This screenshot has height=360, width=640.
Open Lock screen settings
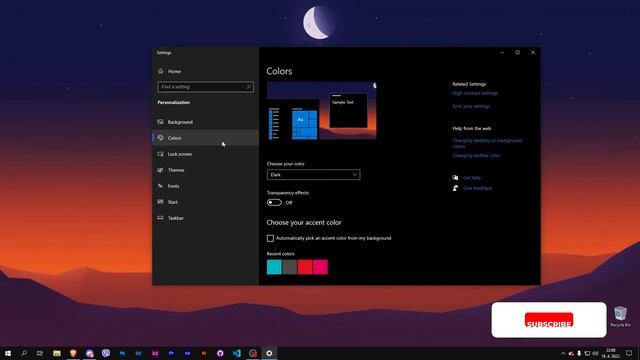point(205,154)
